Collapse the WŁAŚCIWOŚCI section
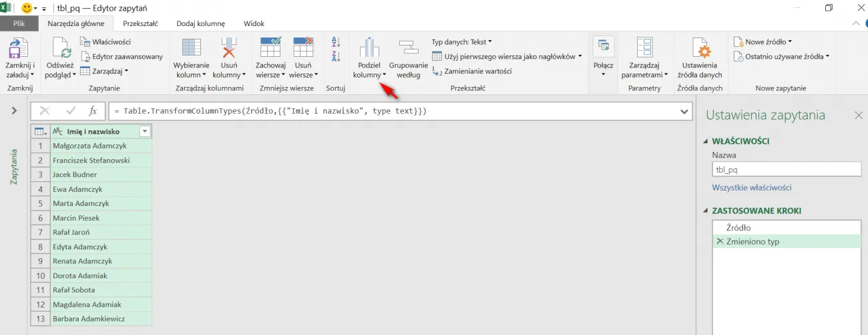The image size is (868, 335). 706,141
